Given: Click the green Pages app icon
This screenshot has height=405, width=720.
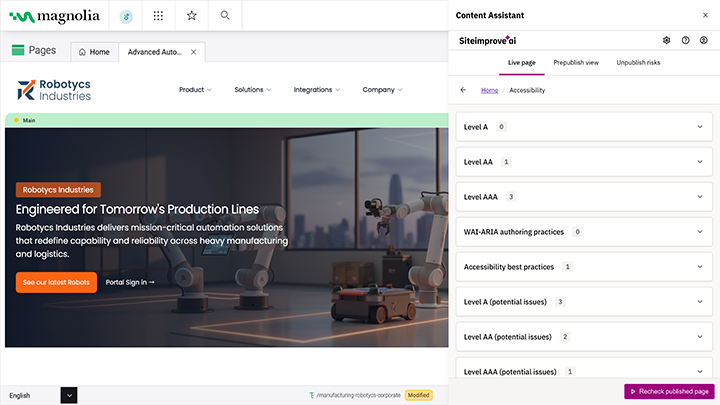Looking at the screenshot, I should click(x=18, y=50).
